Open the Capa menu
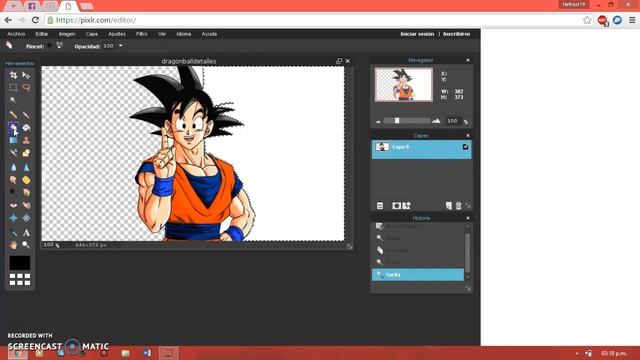This screenshot has width=640, height=360. (x=92, y=34)
